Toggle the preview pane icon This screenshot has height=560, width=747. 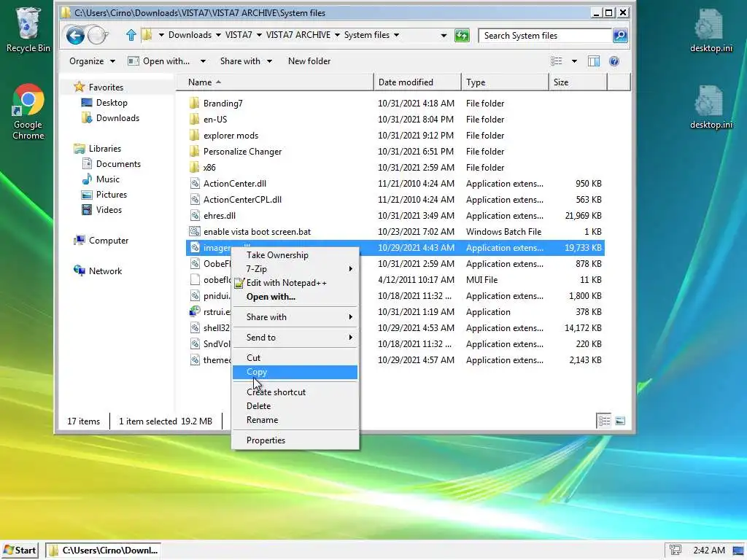(594, 61)
